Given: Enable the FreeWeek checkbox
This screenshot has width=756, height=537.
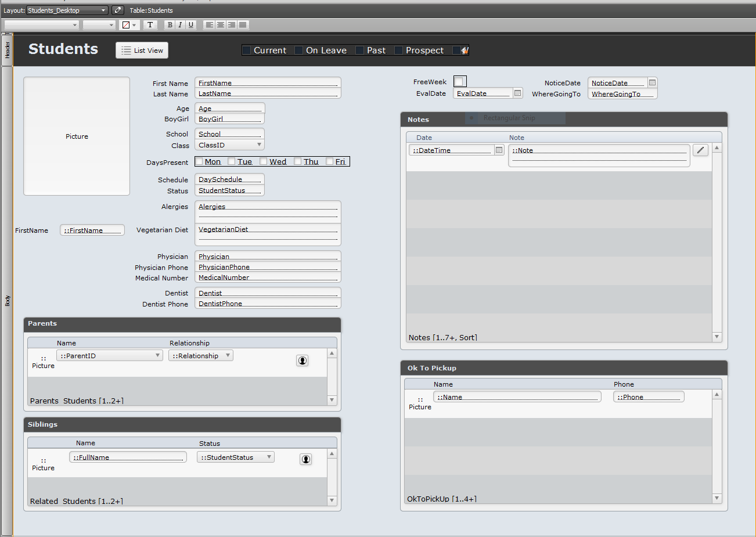Looking at the screenshot, I should coord(459,81).
